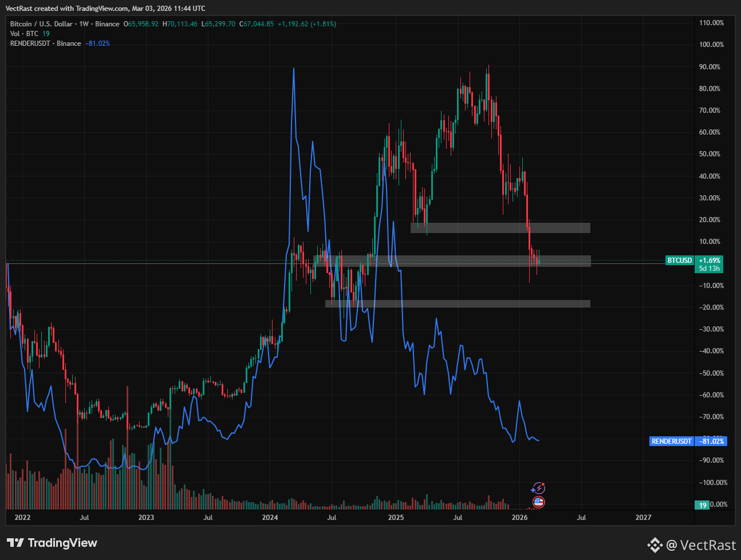Image resolution: width=741 pixels, height=560 pixels.
Task: Click the 10.00% price scale label
Action: click(710, 242)
